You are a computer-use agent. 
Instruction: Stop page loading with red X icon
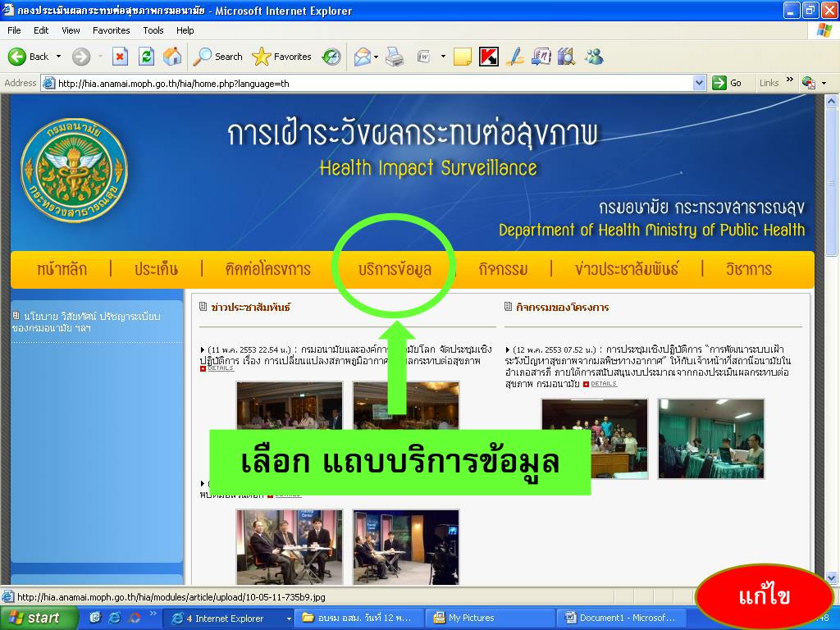click(x=120, y=57)
